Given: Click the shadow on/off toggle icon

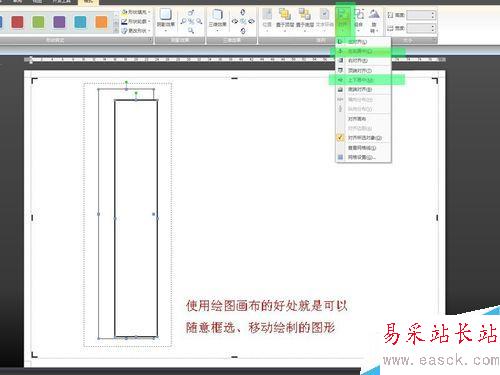Looking at the screenshot, I should (191, 22).
